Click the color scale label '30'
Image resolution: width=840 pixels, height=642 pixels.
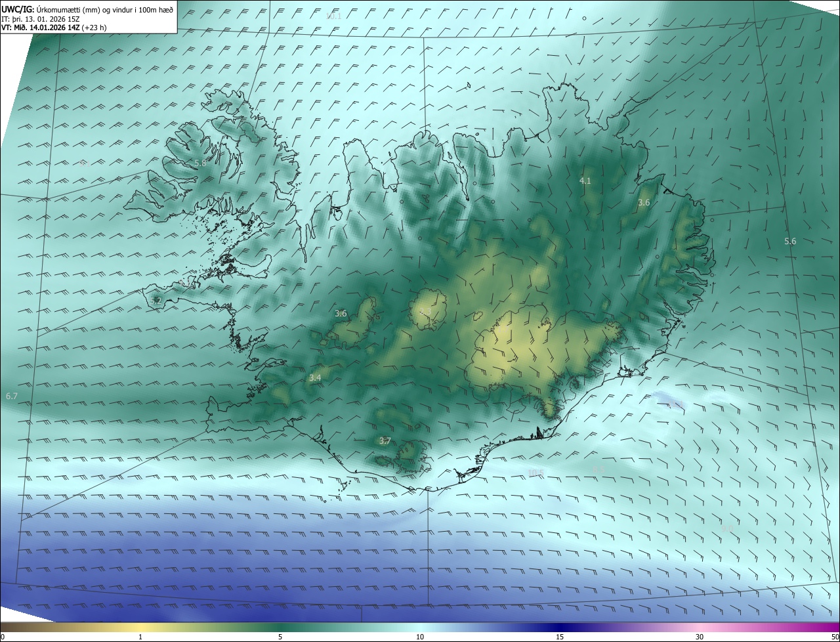point(700,637)
